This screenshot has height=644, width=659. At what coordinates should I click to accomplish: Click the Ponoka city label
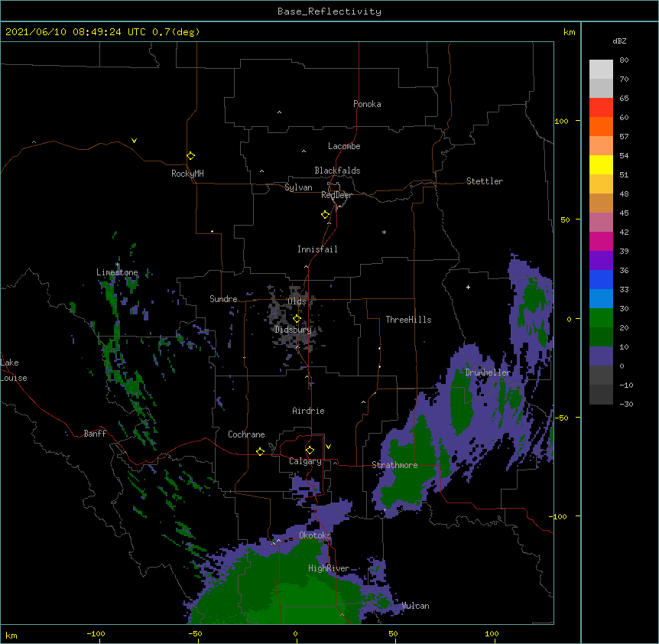(x=367, y=104)
